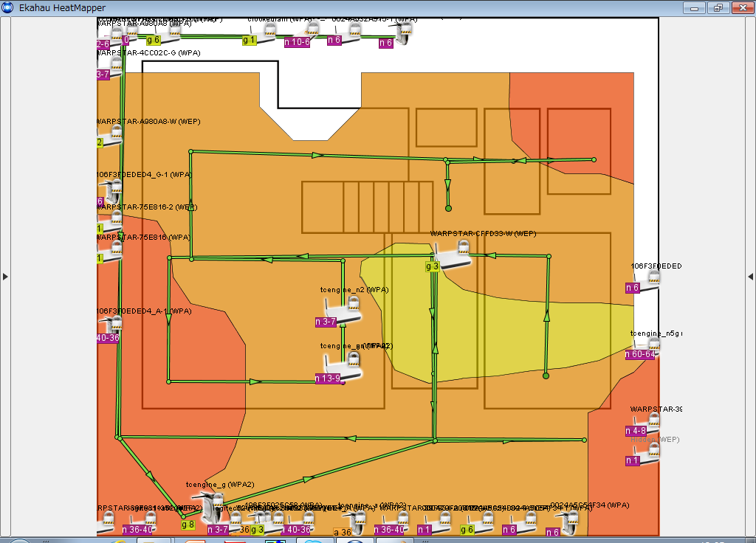The image size is (756, 543).
Task: Select the WARPSTAR-39 access point icon
Action: click(x=647, y=423)
